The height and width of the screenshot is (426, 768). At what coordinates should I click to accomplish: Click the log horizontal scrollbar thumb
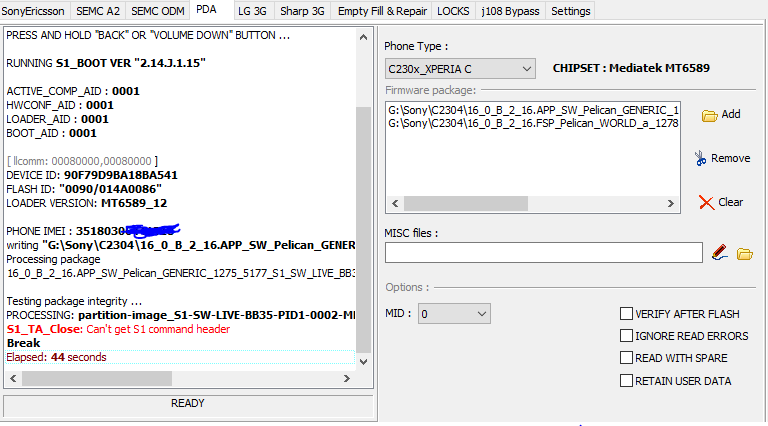[x=97, y=379]
